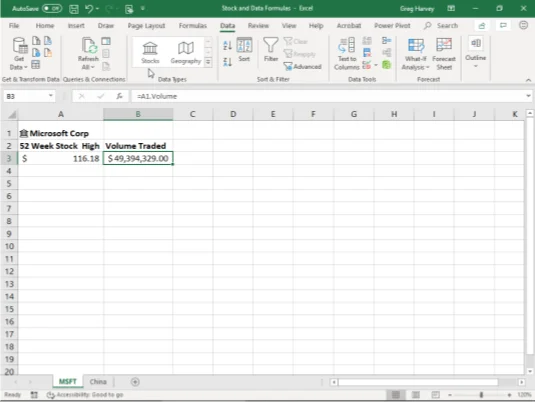
Task: Switch to Page Layout view in status bar
Action: [416, 395]
